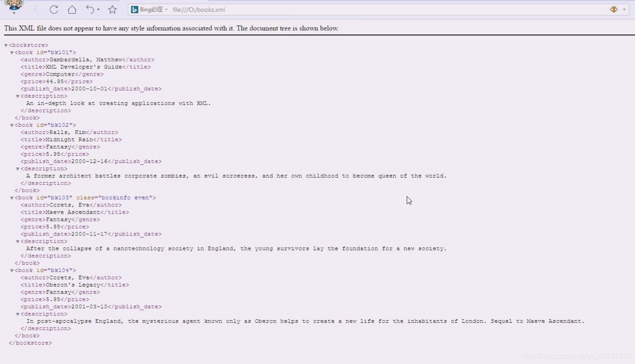Click text An in-depth look at creating applications

pos(119,103)
